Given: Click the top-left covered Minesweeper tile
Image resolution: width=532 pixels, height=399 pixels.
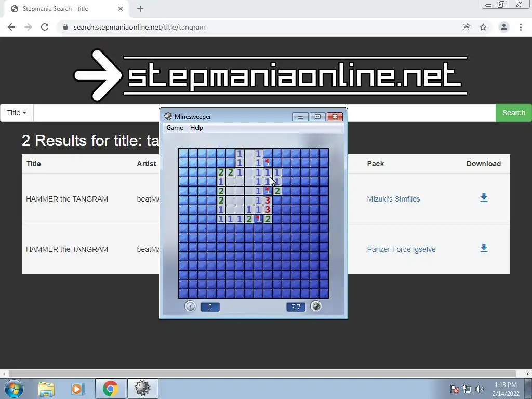Looking at the screenshot, I should click(x=183, y=153).
